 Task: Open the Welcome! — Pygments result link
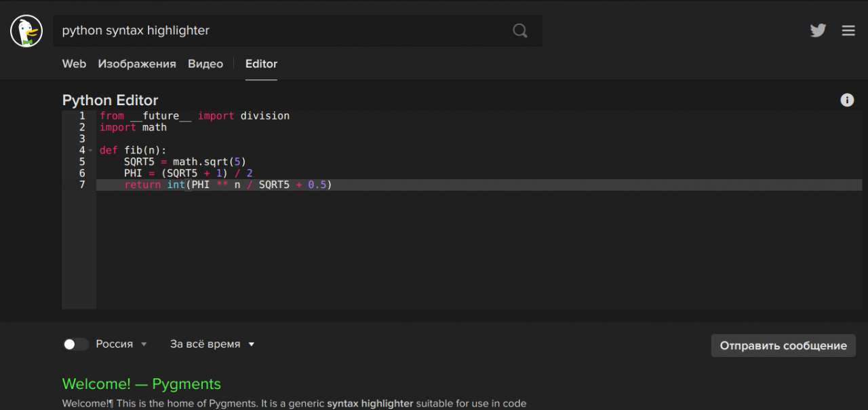point(141,384)
